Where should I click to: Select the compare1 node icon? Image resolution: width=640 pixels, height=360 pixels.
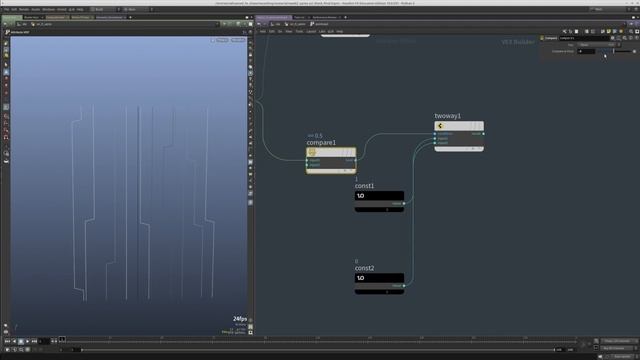[x=312, y=152]
